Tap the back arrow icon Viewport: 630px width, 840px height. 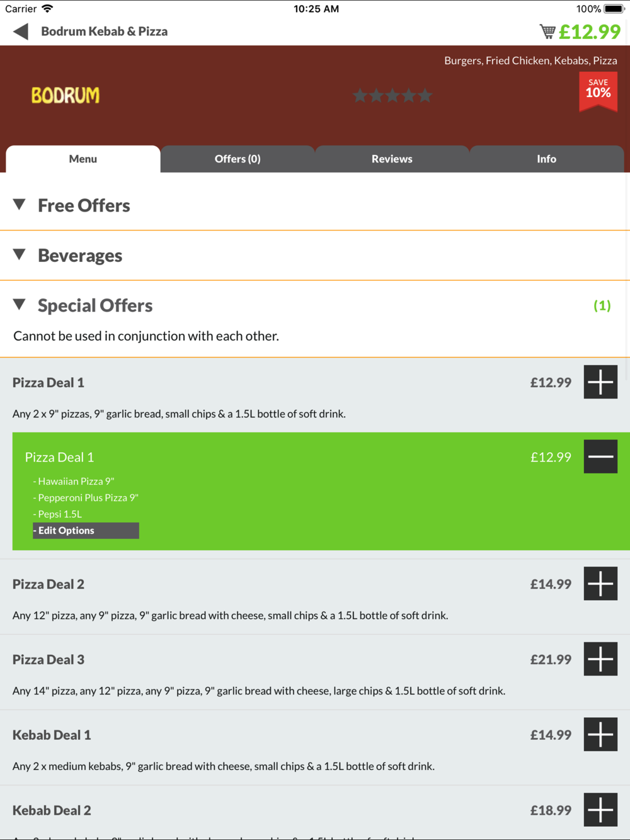[21, 31]
